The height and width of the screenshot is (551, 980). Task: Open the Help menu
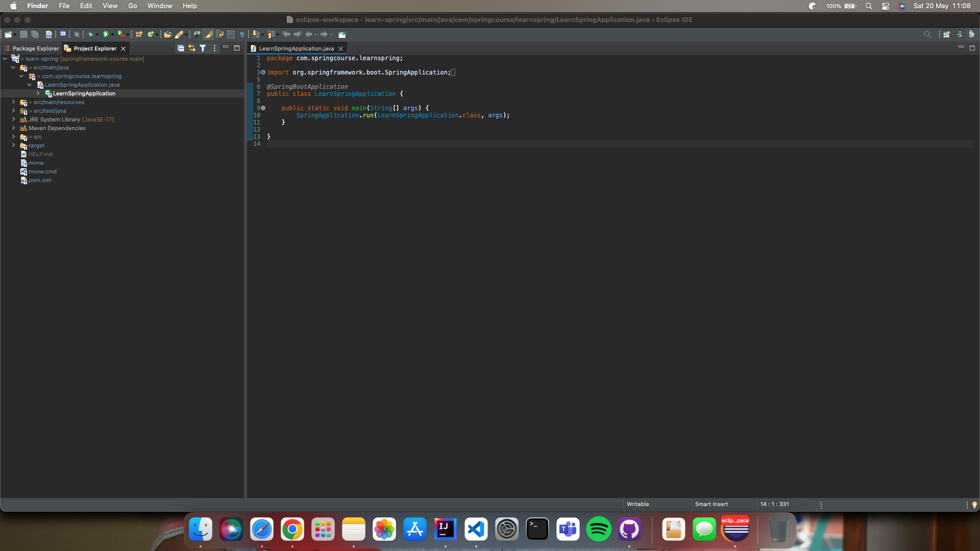coord(189,6)
